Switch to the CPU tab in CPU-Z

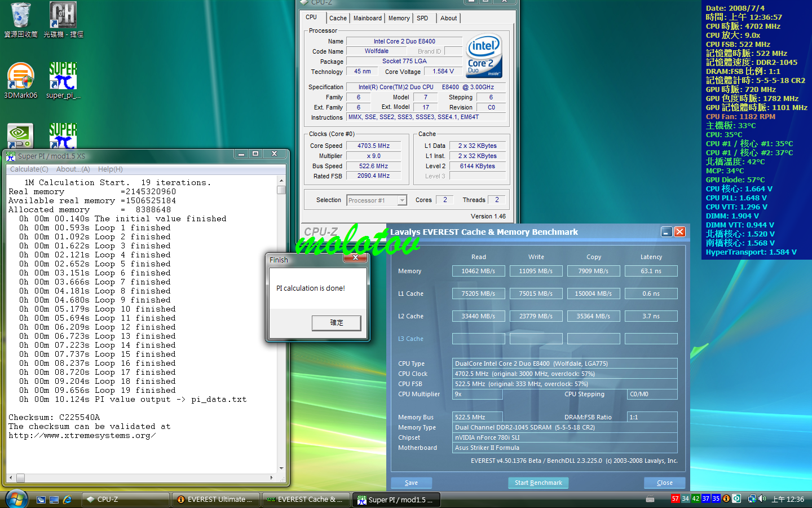(x=311, y=17)
